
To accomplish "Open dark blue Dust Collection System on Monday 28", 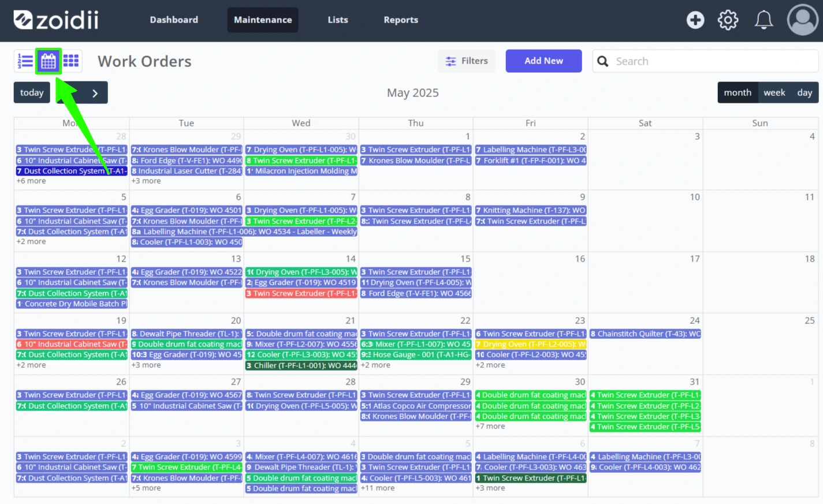I will (72, 171).
